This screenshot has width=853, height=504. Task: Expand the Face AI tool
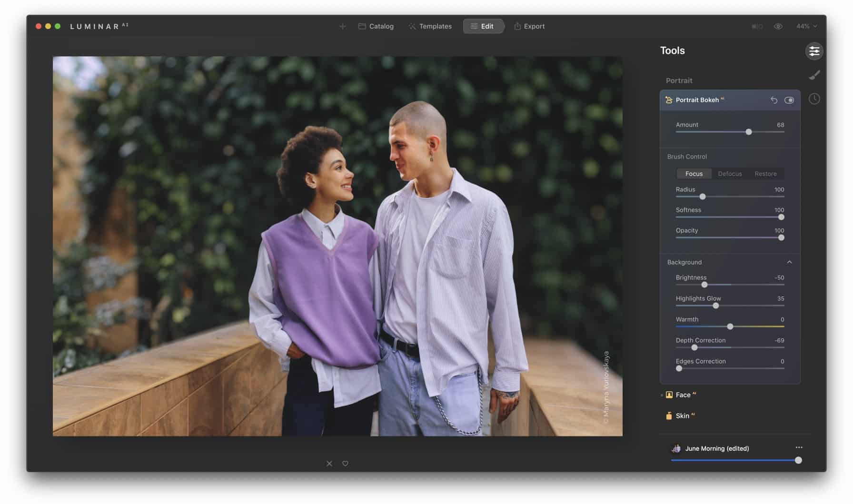click(685, 395)
